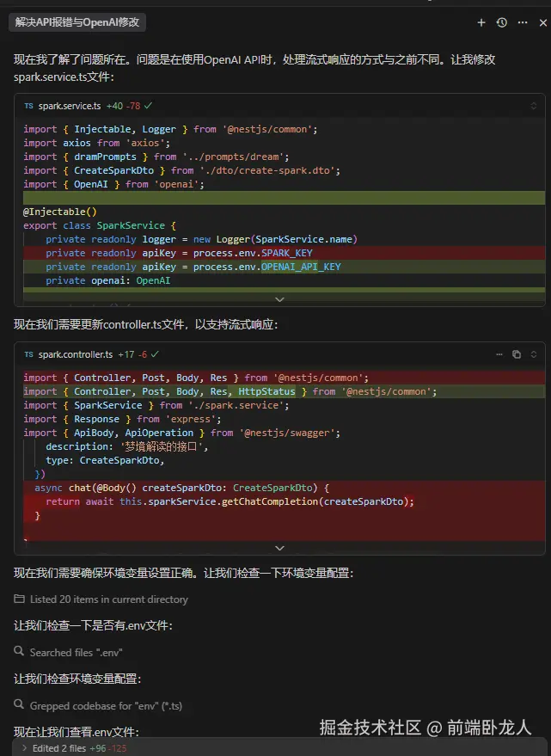Click HttpStatus highlighted import in added line
Viewport: 551px width, 756px height.
pos(266,391)
